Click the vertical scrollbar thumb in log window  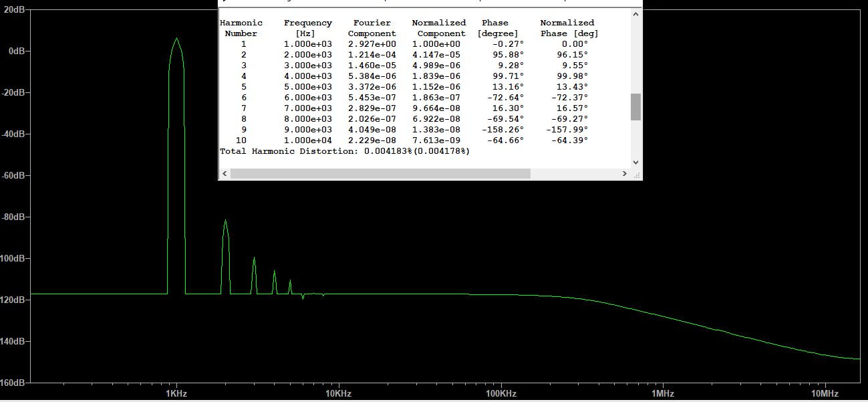(x=635, y=107)
